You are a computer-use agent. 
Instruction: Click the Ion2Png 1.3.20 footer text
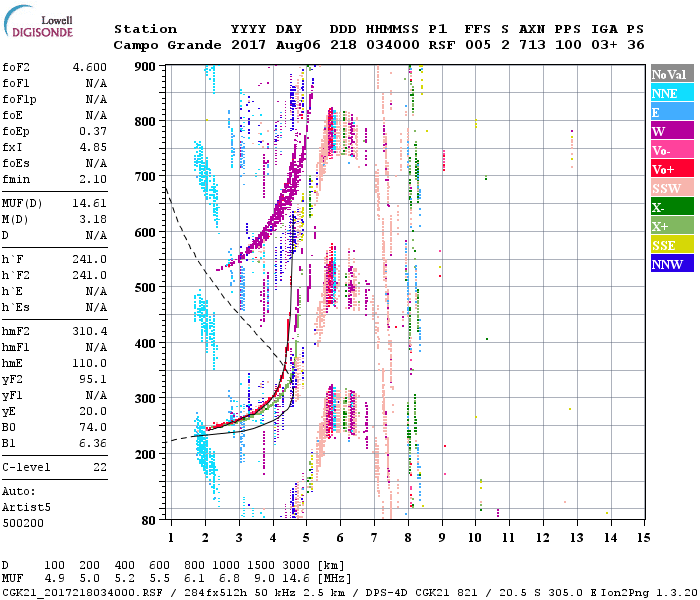pos(650,592)
